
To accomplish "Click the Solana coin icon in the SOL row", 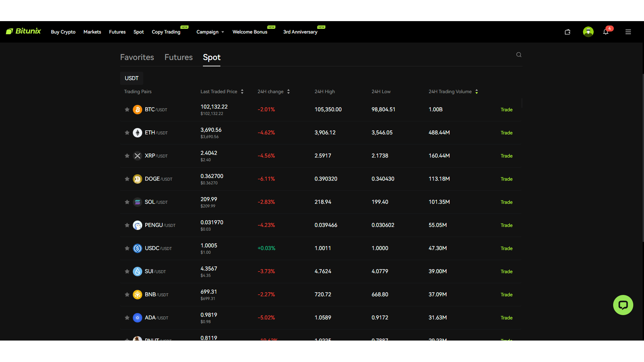I will (137, 202).
